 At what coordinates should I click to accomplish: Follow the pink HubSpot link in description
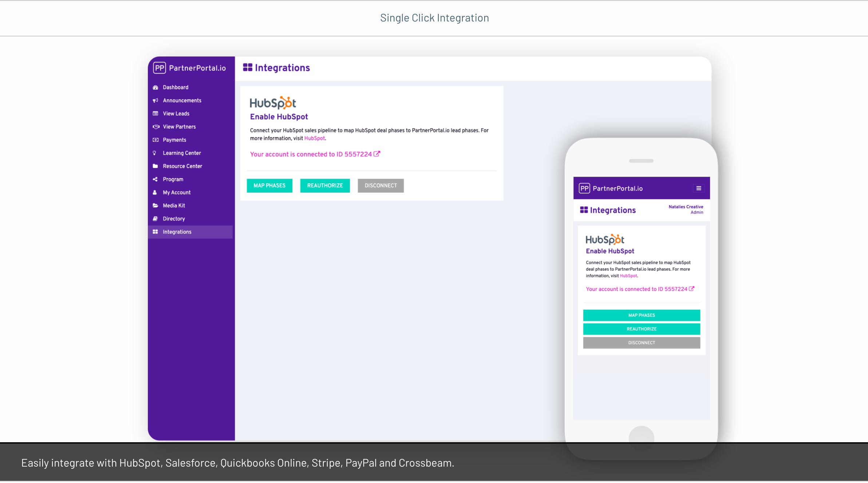click(x=314, y=138)
